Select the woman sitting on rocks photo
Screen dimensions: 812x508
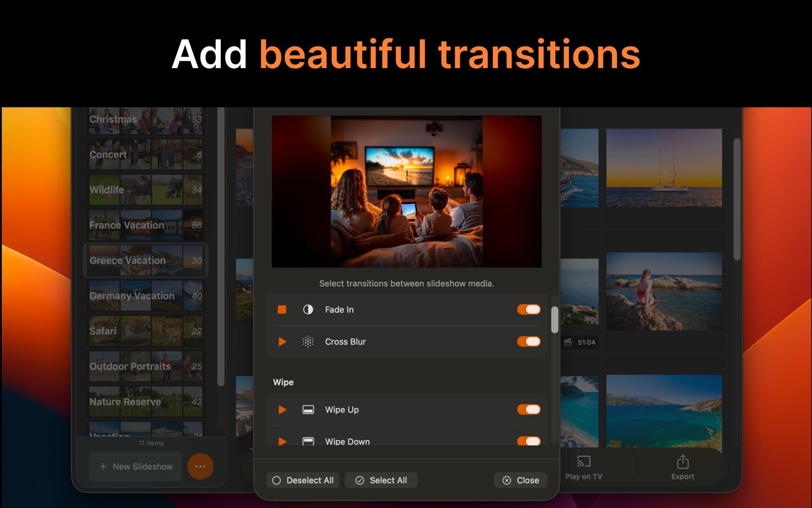664,291
